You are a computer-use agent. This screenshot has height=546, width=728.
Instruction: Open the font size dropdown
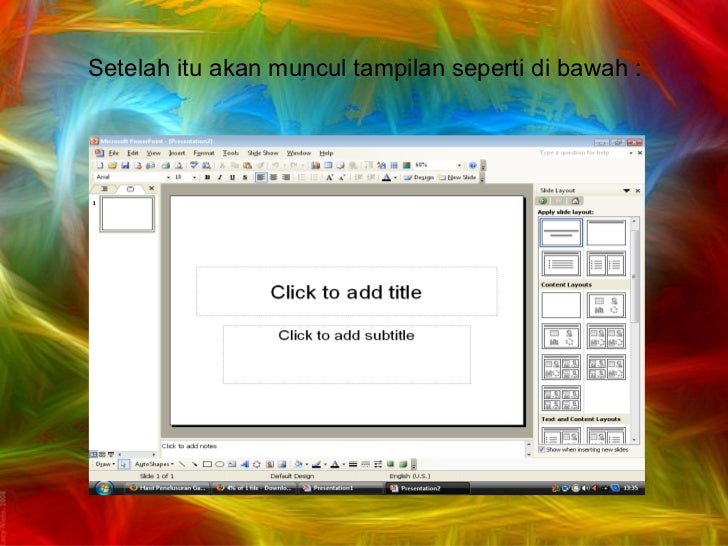[x=194, y=177]
